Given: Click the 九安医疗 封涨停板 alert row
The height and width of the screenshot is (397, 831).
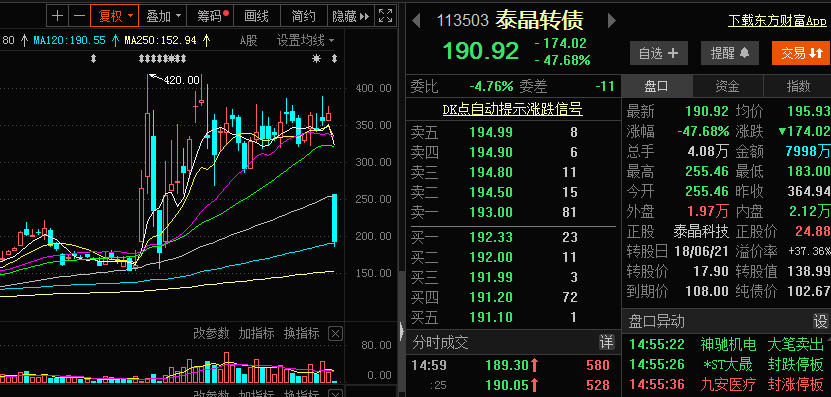Looking at the screenshot, I should click(727, 384).
